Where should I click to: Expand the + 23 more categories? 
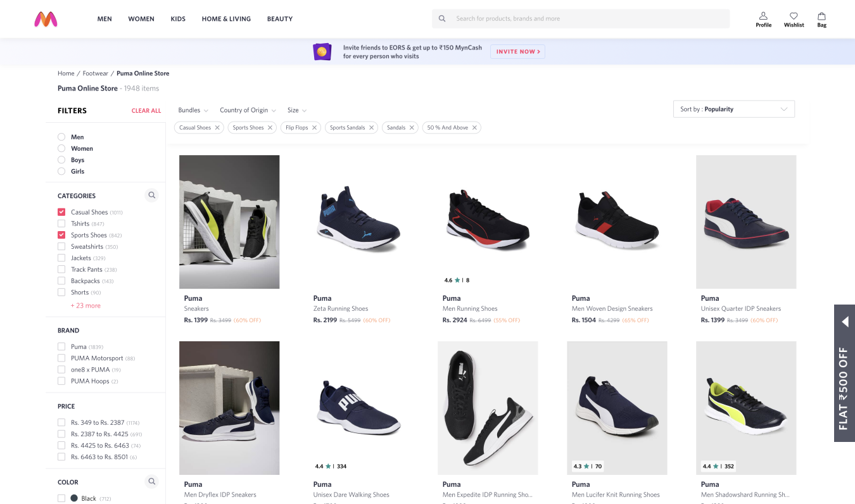(85, 305)
